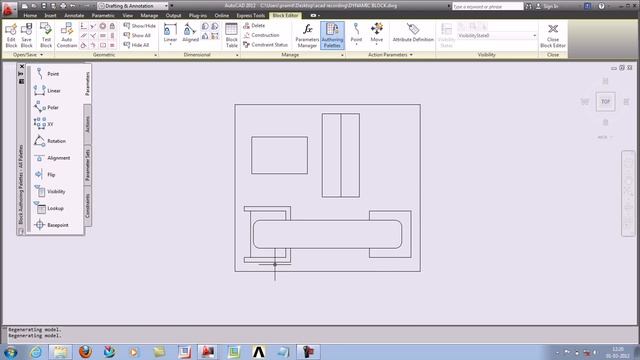Select the Lookup parameter in palette
The width and height of the screenshot is (640, 360).
tap(49, 208)
